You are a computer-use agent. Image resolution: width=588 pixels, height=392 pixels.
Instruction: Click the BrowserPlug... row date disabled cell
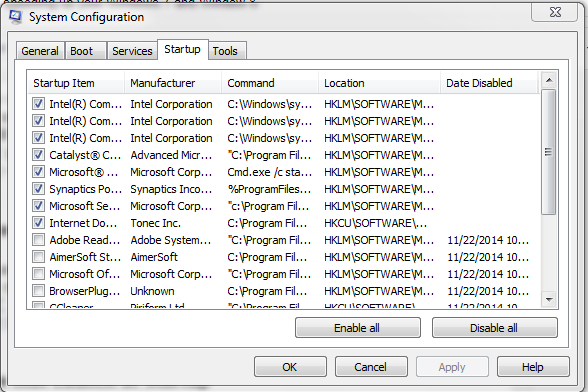(x=488, y=291)
